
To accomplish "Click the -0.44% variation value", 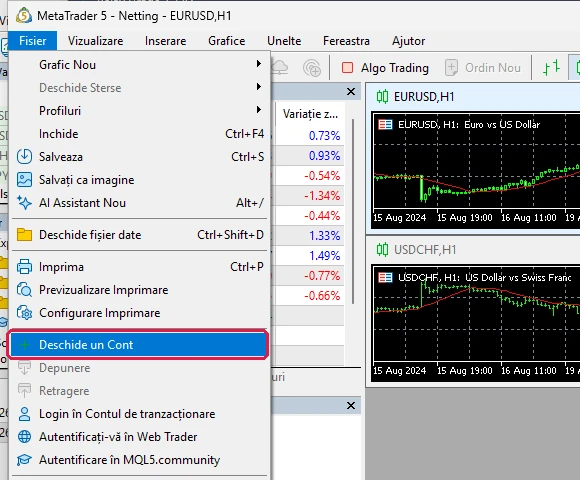I will (x=322, y=216).
